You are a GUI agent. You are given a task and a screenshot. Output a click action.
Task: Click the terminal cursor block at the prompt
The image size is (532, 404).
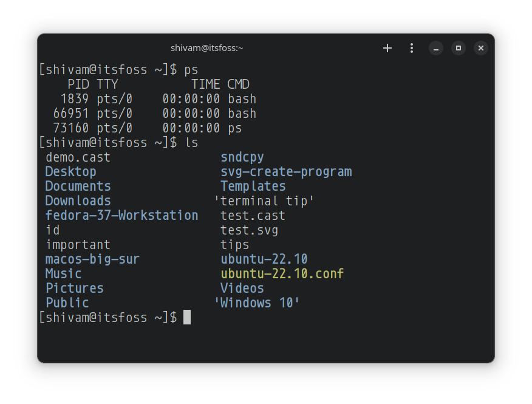(187, 317)
